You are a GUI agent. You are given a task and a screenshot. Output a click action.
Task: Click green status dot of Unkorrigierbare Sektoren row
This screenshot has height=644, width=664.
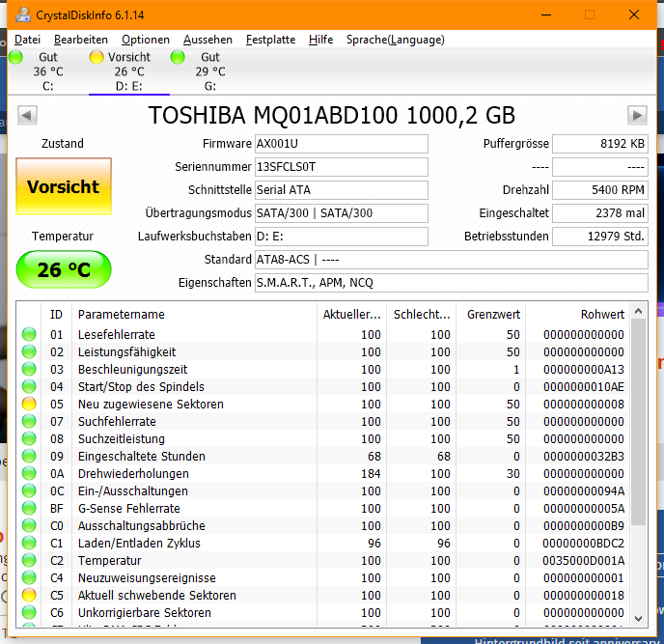[x=29, y=612]
